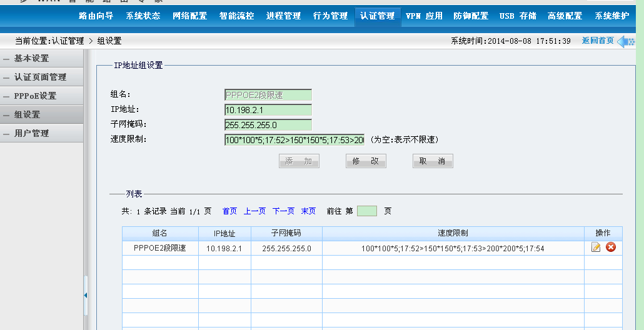Click the page number jump input box
This screenshot has height=330, width=644.
[366, 211]
